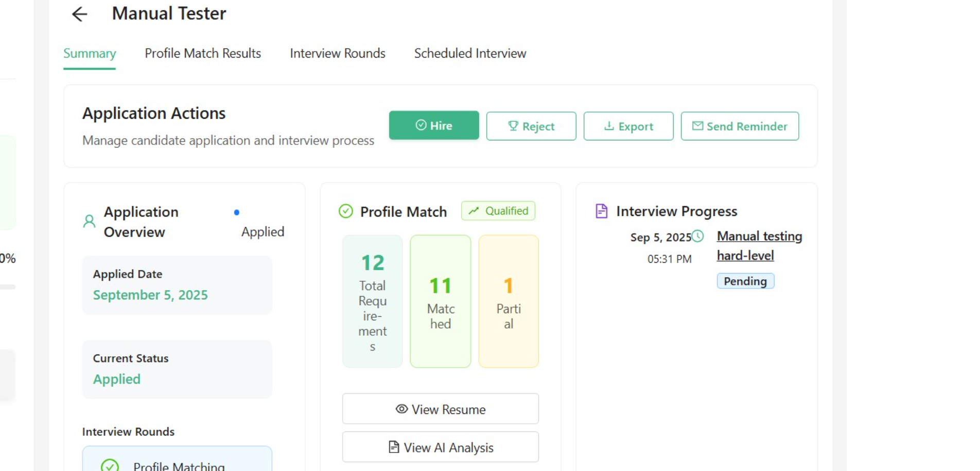
Task: Click the 11 Matched requirements card
Action: pyautogui.click(x=440, y=301)
